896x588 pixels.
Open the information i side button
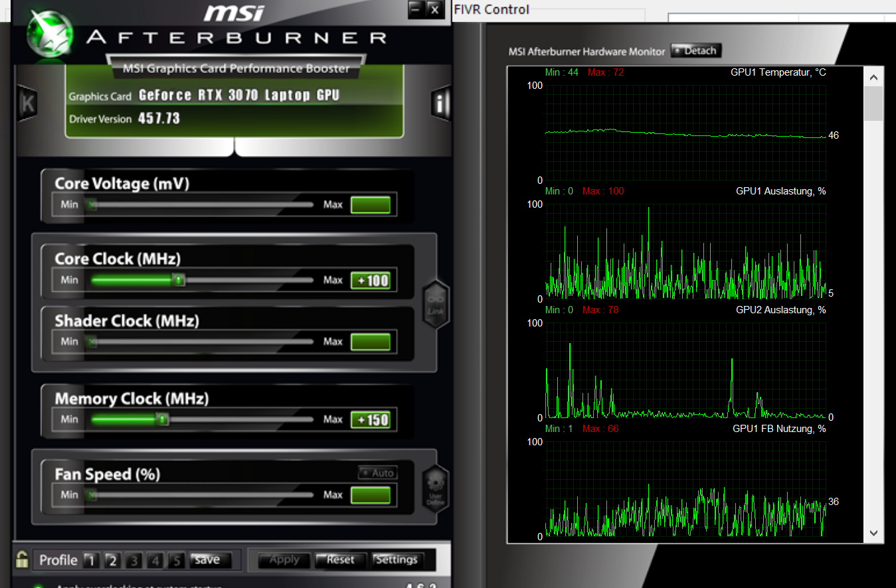(441, 103)
